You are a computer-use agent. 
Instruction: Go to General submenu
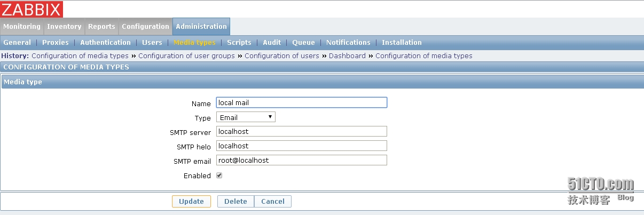pyautogui.click(x=17, y=42)
